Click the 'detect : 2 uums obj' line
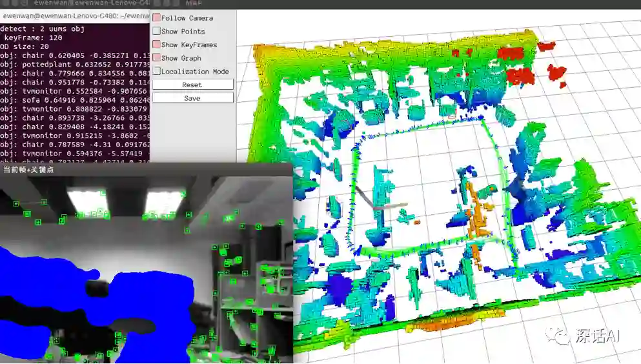Viewport: 641px width, 364px height. click(42, 29)
